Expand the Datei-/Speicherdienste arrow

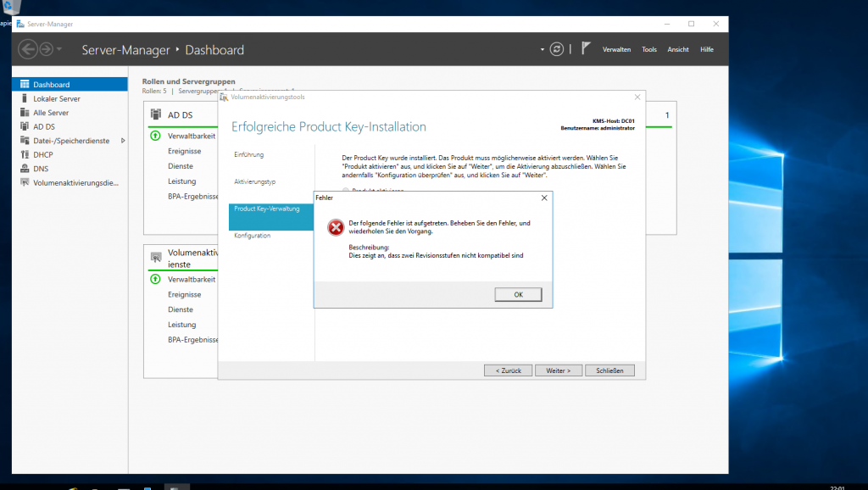123,141
